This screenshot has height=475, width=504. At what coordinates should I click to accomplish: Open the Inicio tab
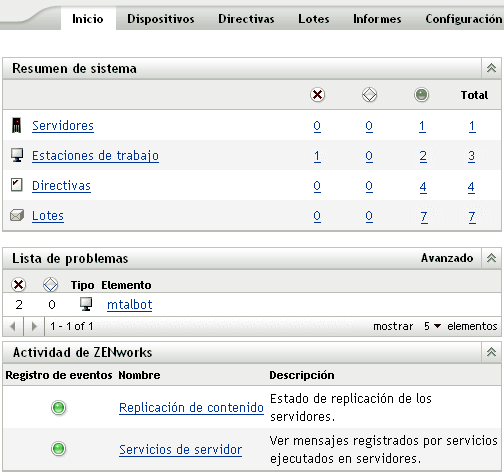(x=88, y=19)
